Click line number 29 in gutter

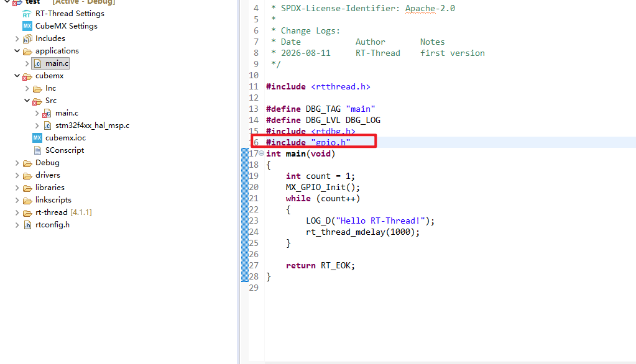click(254, 288)
